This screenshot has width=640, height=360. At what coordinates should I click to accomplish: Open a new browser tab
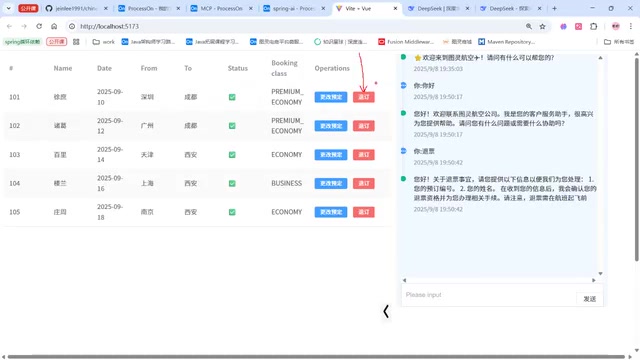coord(554,8)
